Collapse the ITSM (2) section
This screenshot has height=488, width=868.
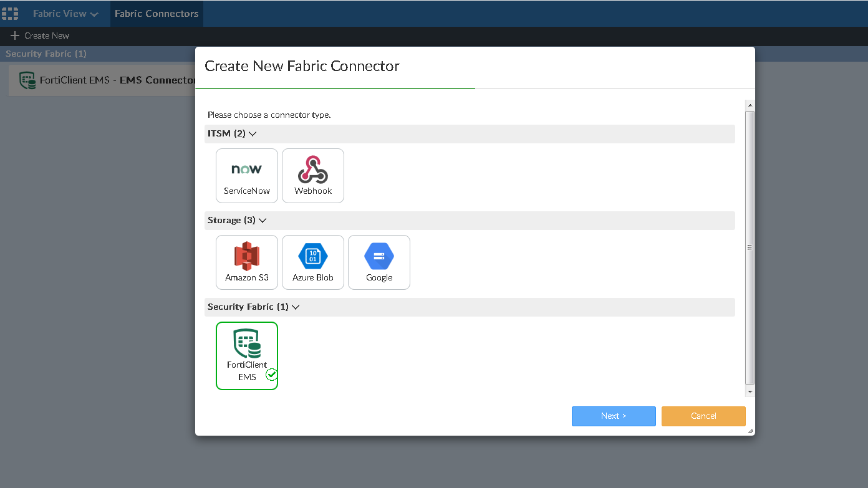[252, 133]
